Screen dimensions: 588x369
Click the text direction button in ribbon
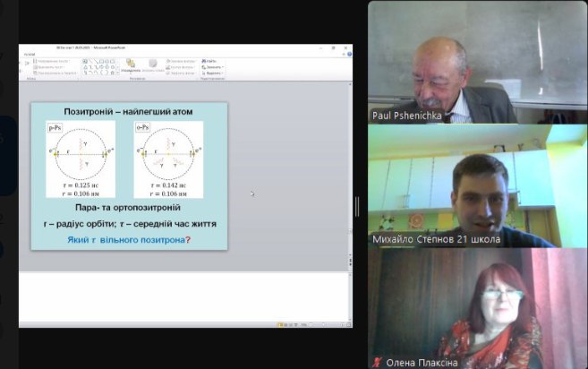pos(55,61)
